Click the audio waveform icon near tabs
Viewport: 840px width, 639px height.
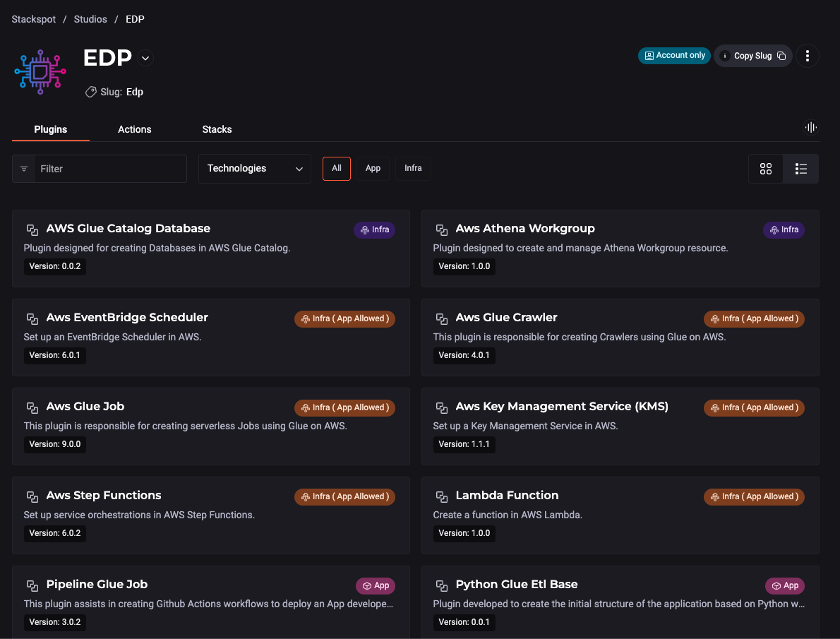(x=810, y=128)
